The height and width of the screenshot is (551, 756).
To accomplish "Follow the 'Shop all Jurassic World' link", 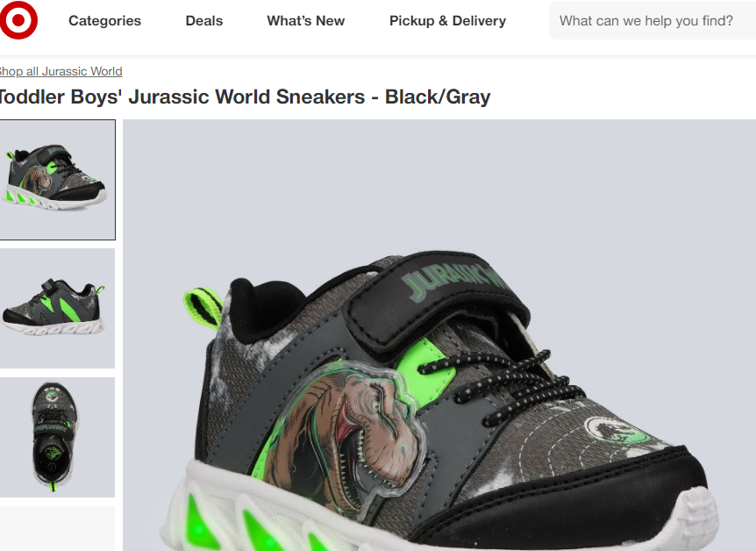I will click(61, 71).
